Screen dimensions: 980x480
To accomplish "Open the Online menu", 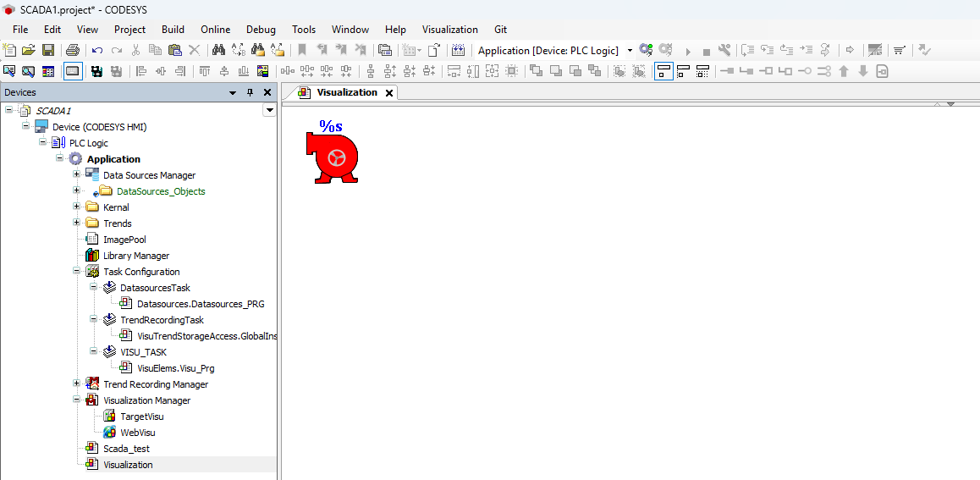I will point(216,30).
